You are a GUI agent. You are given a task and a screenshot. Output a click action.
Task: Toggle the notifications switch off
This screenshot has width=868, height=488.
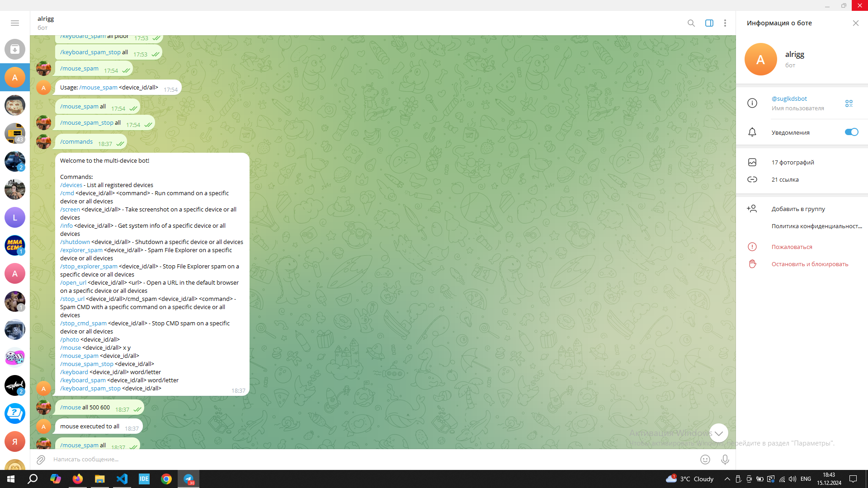click(851, 132)
